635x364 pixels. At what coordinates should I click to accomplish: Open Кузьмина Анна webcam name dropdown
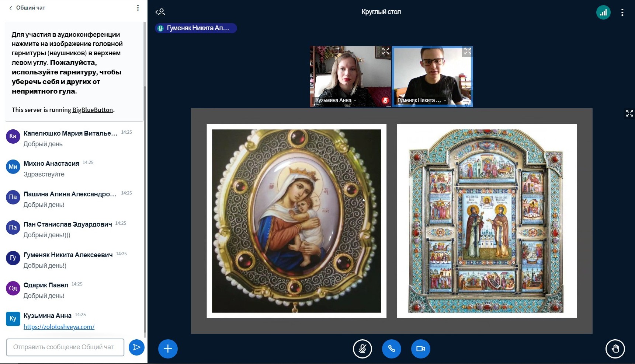336,100
